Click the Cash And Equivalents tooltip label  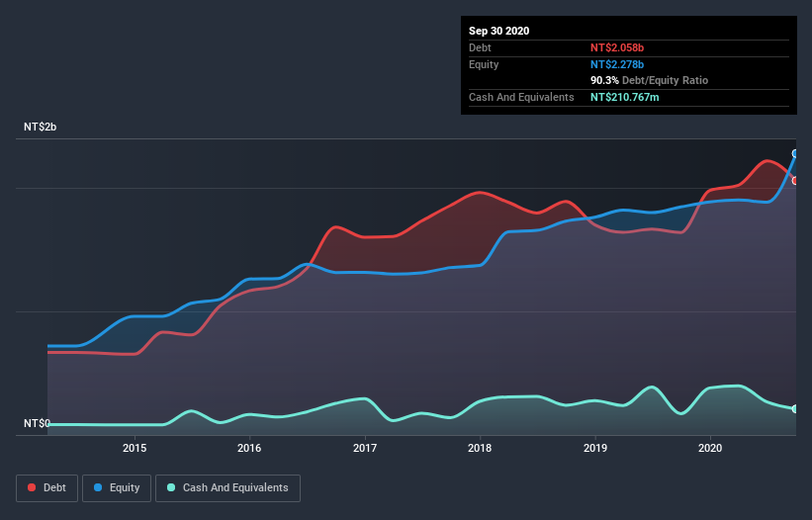click(521, 97)
